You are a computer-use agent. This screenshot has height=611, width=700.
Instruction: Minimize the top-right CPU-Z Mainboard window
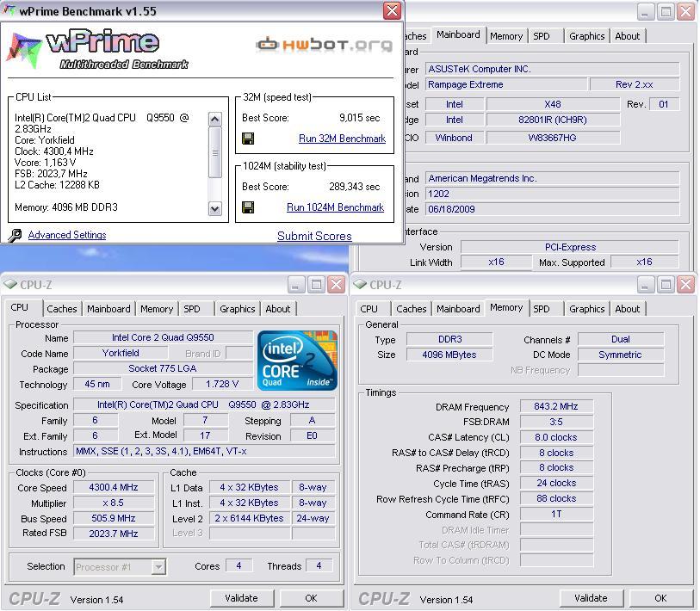point(645,11)
